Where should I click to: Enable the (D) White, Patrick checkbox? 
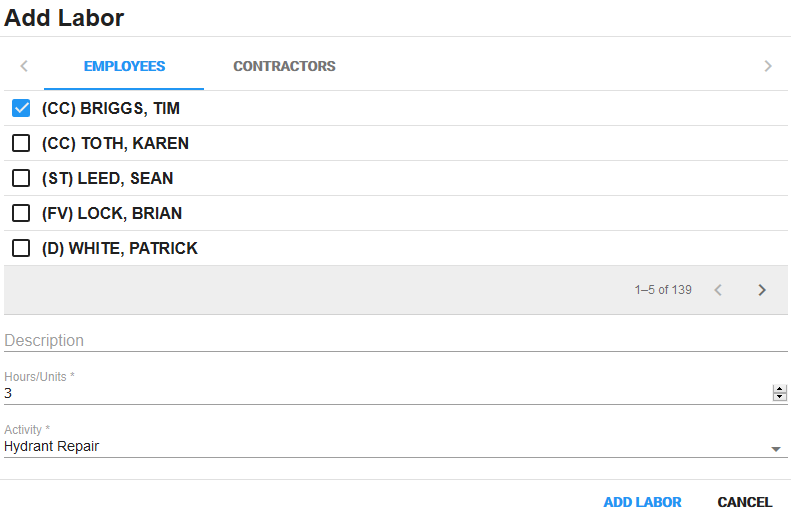click(21, 248)
